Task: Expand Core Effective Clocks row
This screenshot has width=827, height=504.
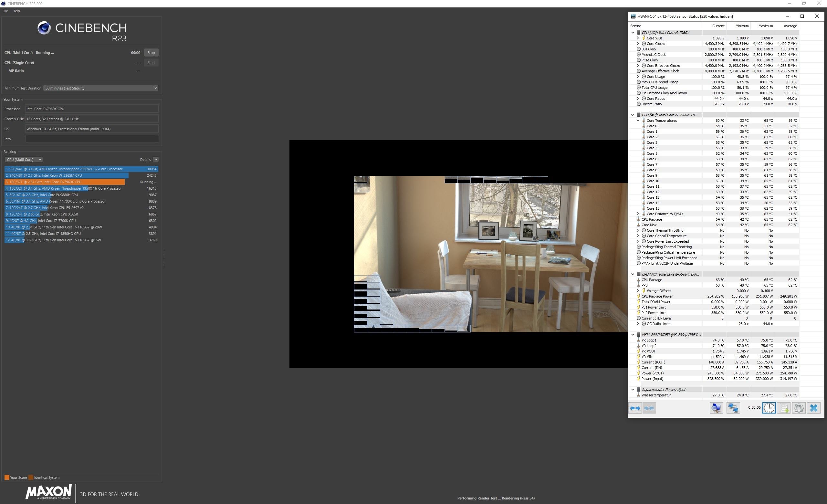Action: click(x=638, y=66)
